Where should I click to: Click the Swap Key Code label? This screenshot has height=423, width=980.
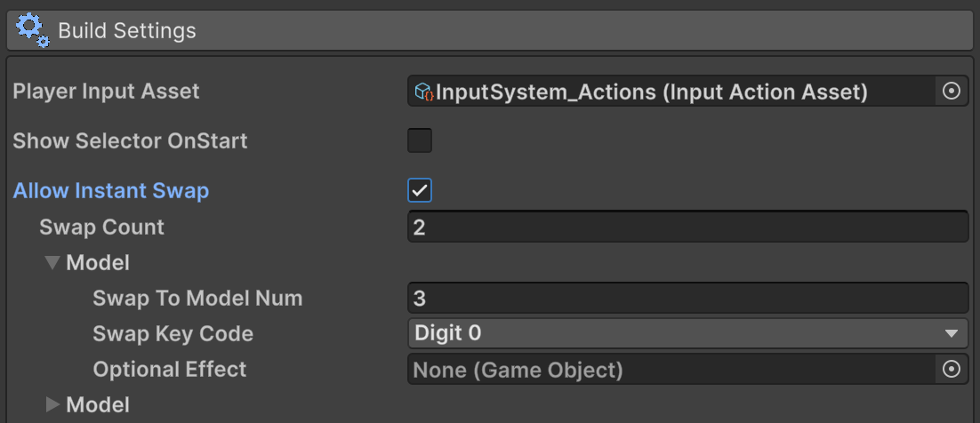pyautogui.click(x=173, y=333)
